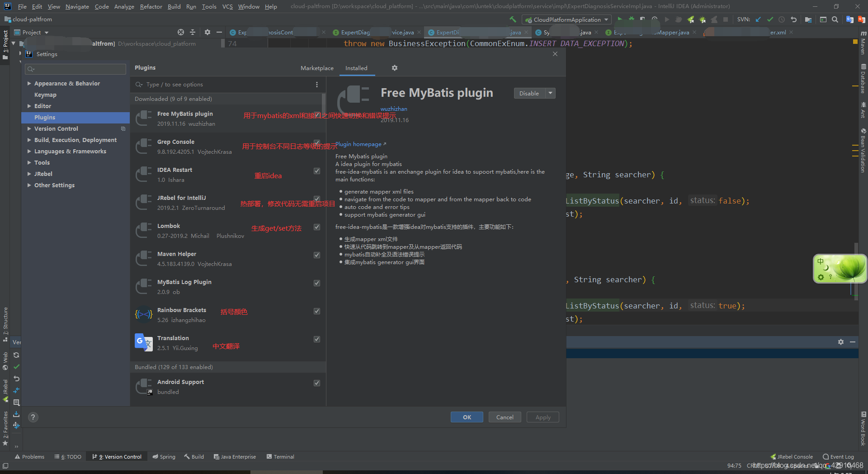Screen dimensions: 868x474
Task: Select Grep Console plugin row
Action: pyautogui.click(x=228, y=147)
